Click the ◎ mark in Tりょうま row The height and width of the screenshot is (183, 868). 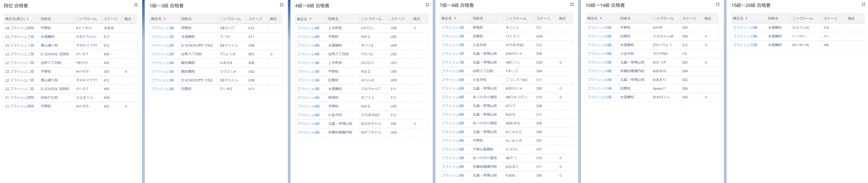271,54
